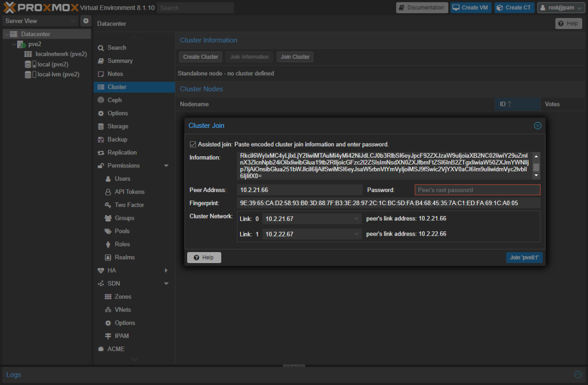Click the API Tokens icon

(x=108, y=192)
